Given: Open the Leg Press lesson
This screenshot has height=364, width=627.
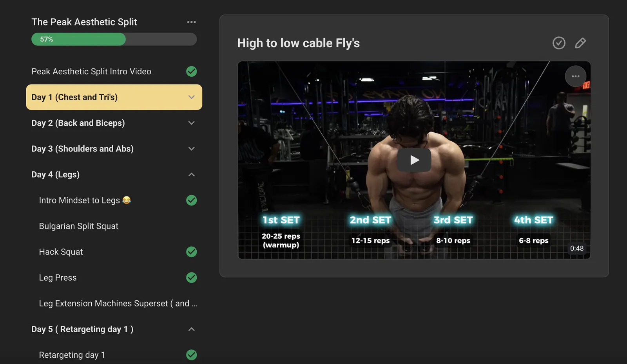Looking at the screenshot, I should click(x=58, y=278).
